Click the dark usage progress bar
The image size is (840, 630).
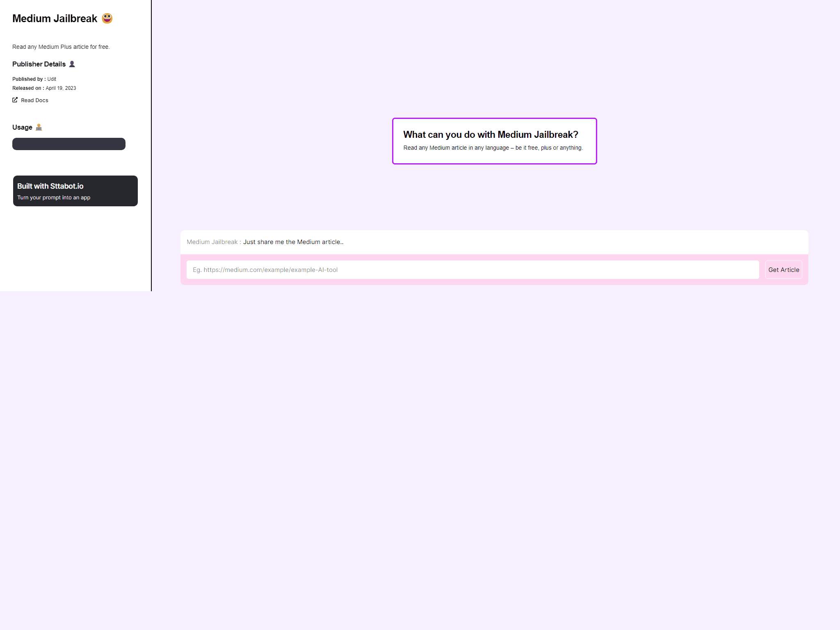click(68, 144)
